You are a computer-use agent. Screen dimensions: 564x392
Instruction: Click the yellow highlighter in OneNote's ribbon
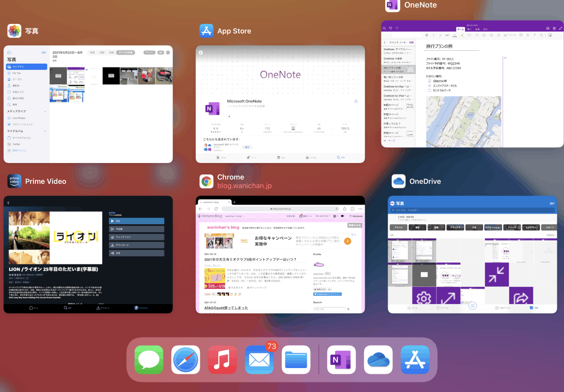462,35
